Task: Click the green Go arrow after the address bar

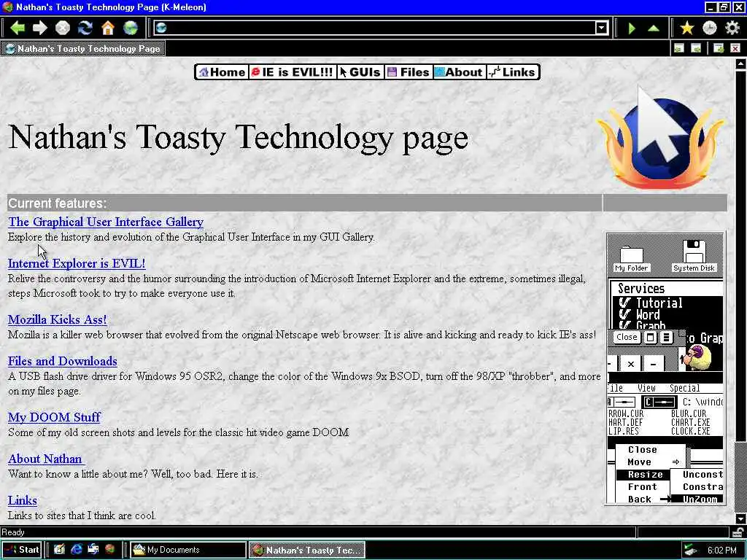Action: (632, 28)
